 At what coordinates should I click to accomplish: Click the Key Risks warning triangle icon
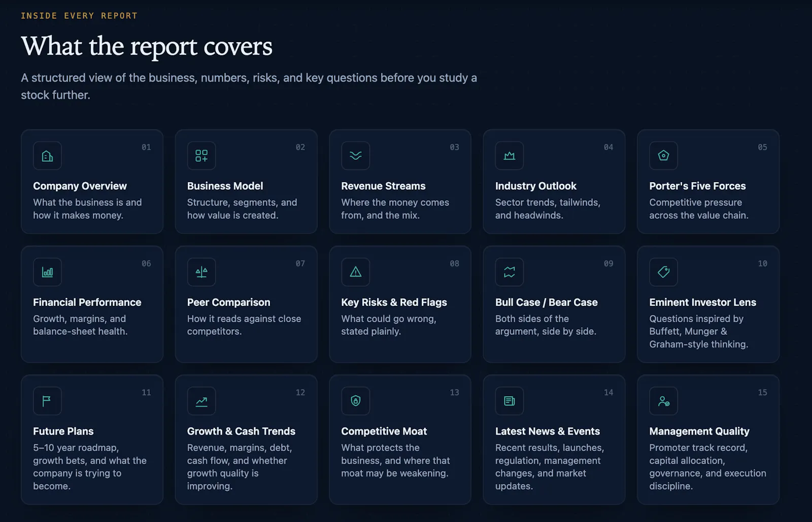tap(356, 272)
